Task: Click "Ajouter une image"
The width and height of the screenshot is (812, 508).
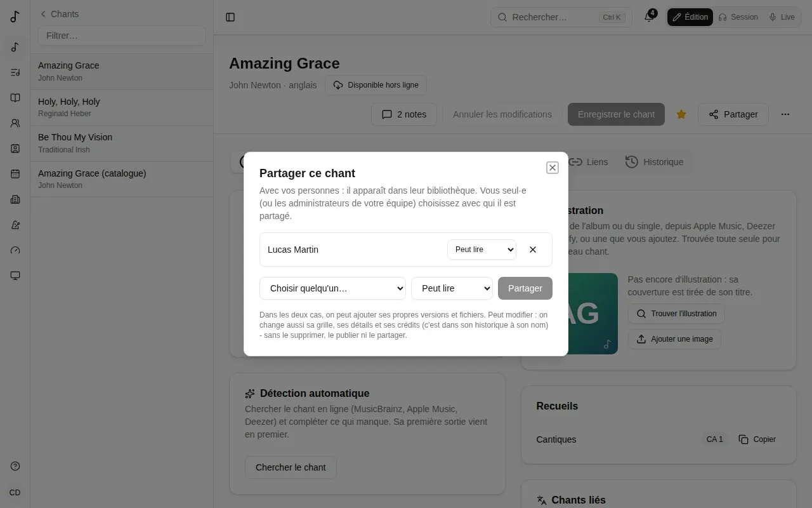Action: 674,339
